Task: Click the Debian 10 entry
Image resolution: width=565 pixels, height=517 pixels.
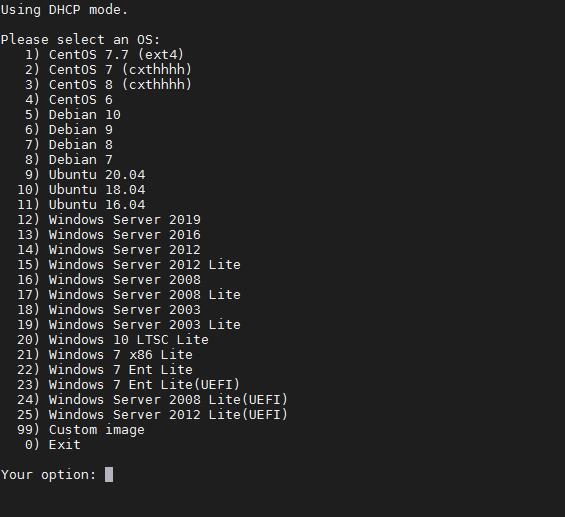Action: point(73,115)
